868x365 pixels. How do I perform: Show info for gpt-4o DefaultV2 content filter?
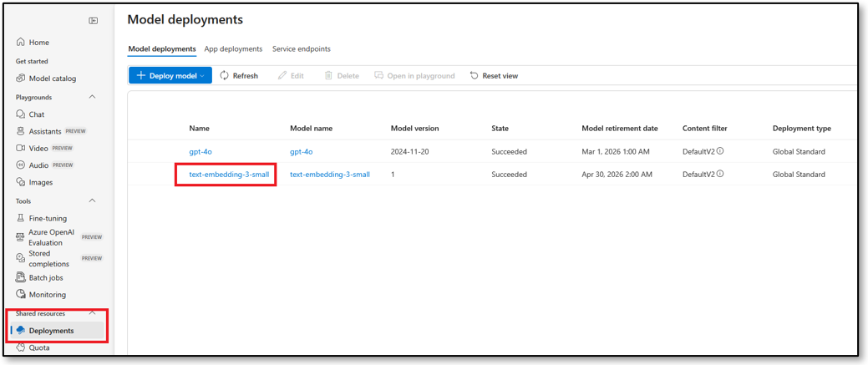pos(721,151)
